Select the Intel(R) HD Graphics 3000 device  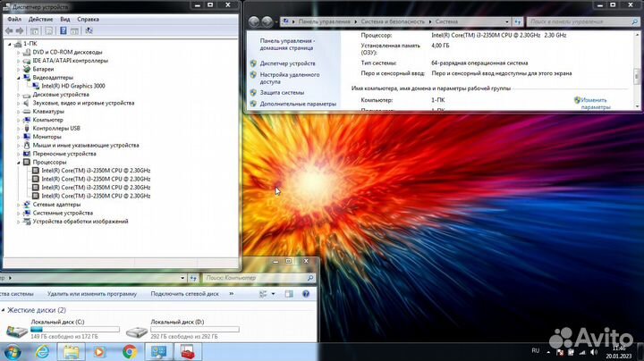(73, 86)
